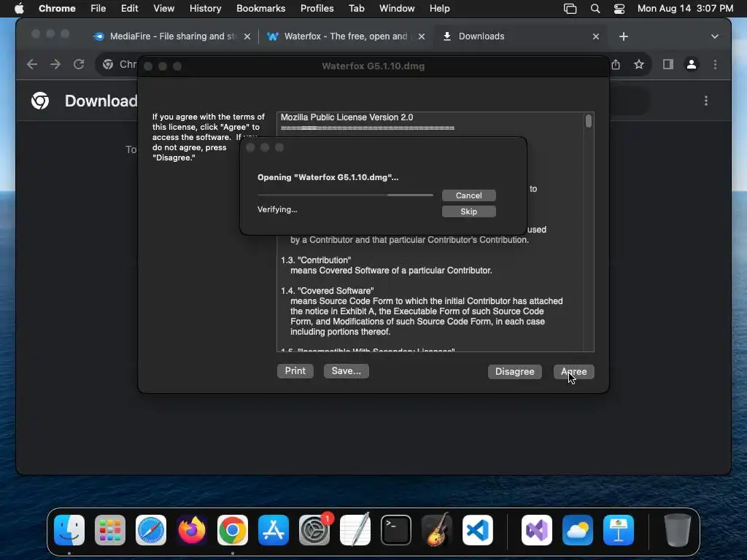The image size is (747, 560).
Task: Open Spotlight search in menu bar
Action: (595, 9)
